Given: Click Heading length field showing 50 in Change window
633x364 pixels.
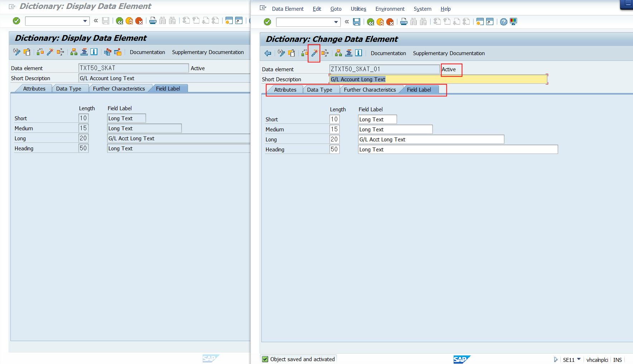Looking at the screenshot, I should [x=334, y=149].
